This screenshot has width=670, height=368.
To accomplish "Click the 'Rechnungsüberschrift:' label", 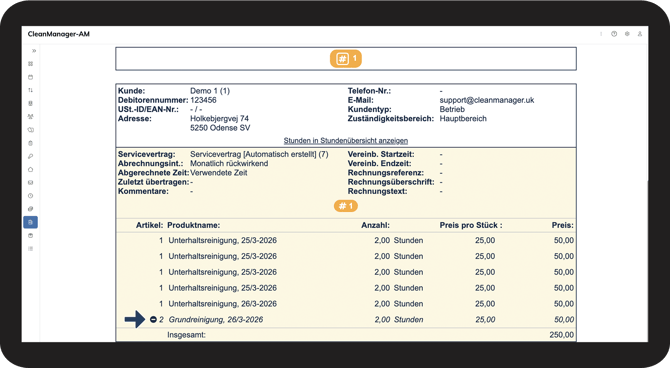I will click(391, 182).
